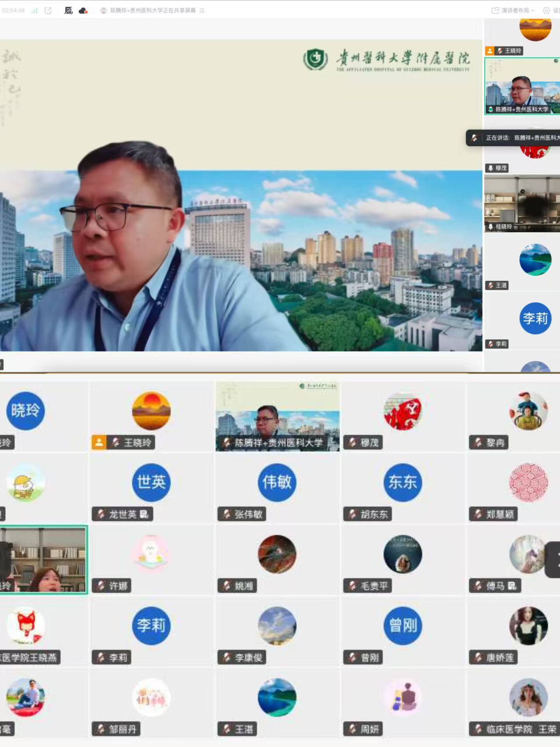Toggle the mic icon on 穆茂 sidebar label
Image resolution: width=560 pixels, height=747 pixels.
490,168
